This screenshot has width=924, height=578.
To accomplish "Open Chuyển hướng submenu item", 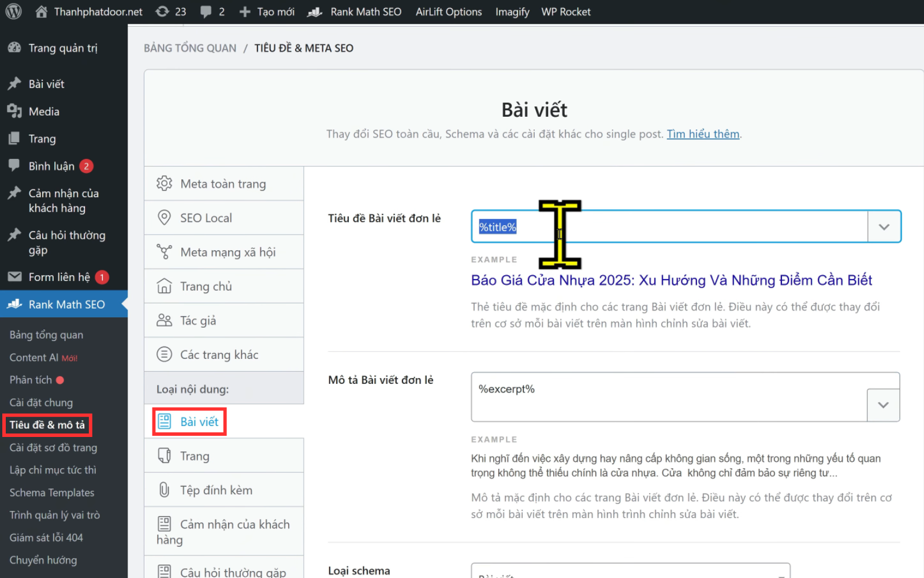I will click(x=43, y=560).
